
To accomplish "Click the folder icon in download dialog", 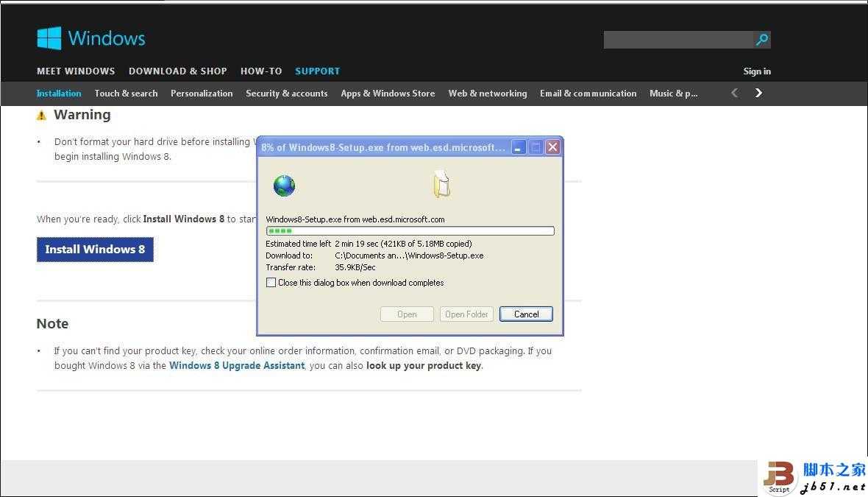I will [x=441, y=184].
